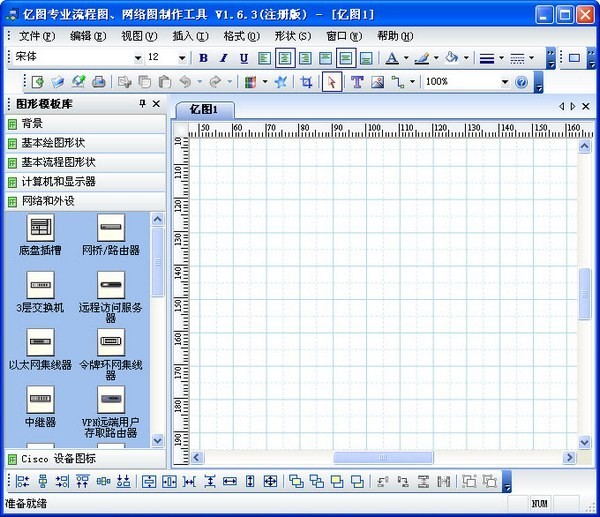This screenshot has height=517, width=600.
Task: Align text to bottom
Action: click(366, 58)
